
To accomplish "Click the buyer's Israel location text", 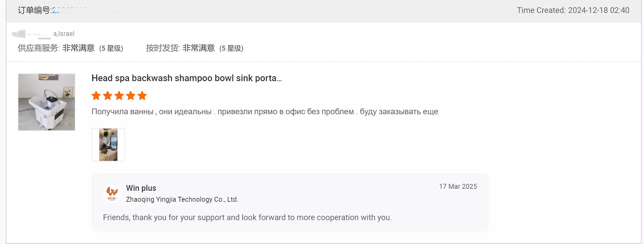I will pyautogui.click(x=64, y=34).
